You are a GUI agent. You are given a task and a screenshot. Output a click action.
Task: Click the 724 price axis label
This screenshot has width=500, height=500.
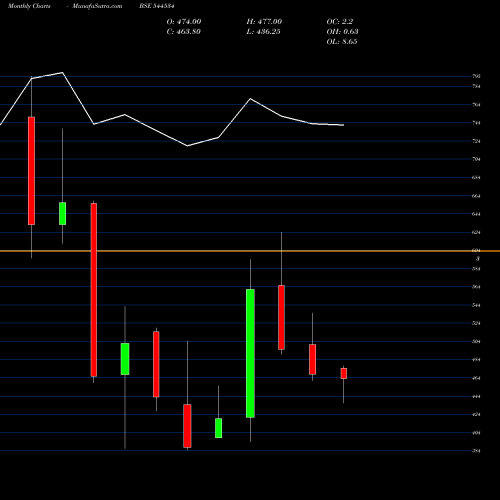pyautogui.click(x=476, y=141)
